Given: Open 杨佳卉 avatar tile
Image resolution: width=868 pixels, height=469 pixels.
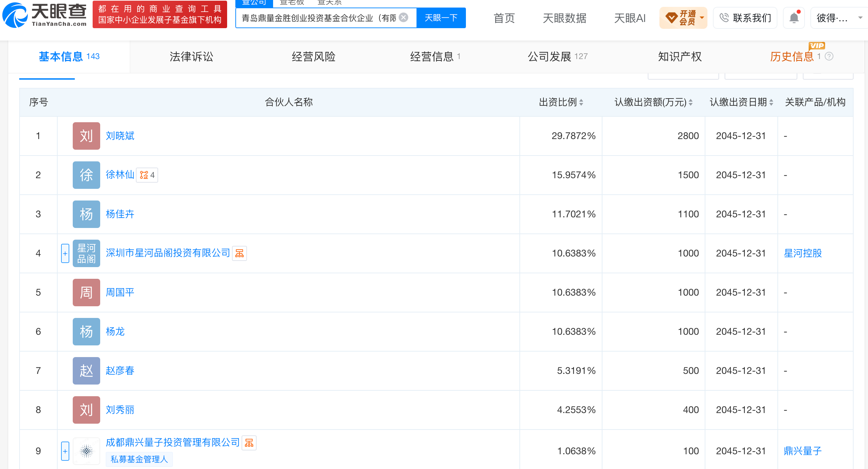Looking at the screenshot, I should (x=86, y=214).
